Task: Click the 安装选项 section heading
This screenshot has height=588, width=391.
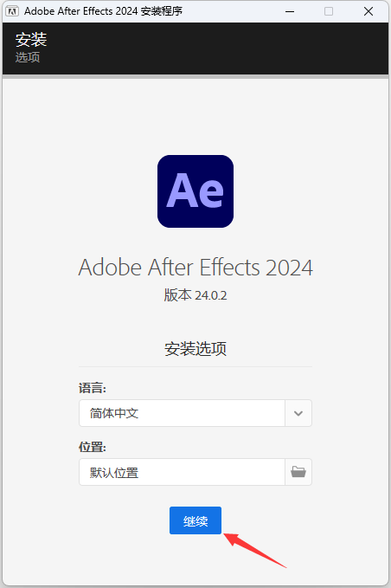Action: click(x=195, y=349)
